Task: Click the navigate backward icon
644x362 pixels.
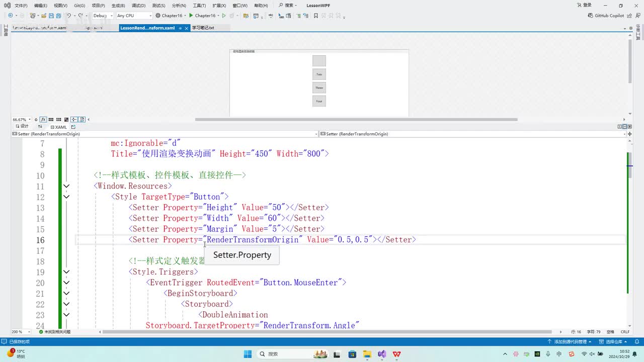Action: pos(11,16)
